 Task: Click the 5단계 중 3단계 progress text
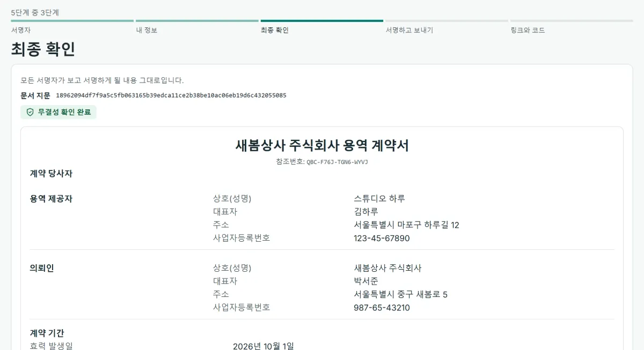tap(35, 12)
